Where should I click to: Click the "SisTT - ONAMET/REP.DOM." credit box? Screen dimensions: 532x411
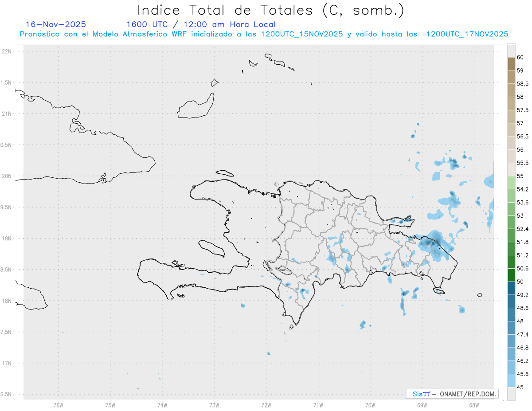coord(452,394)
